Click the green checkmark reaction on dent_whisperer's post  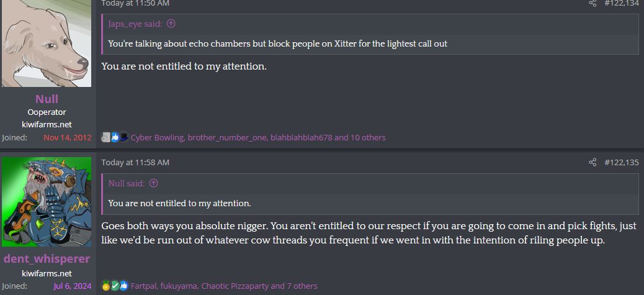(x=115, y=286)
